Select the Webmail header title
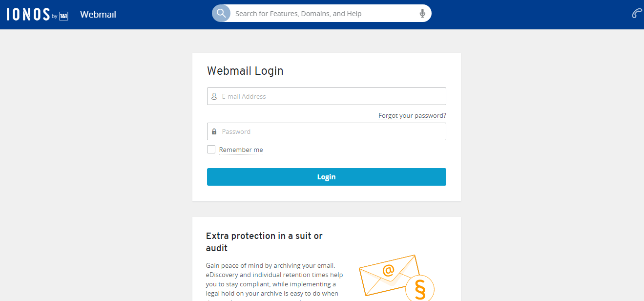The image size is (644, 301). click(98, 14)
